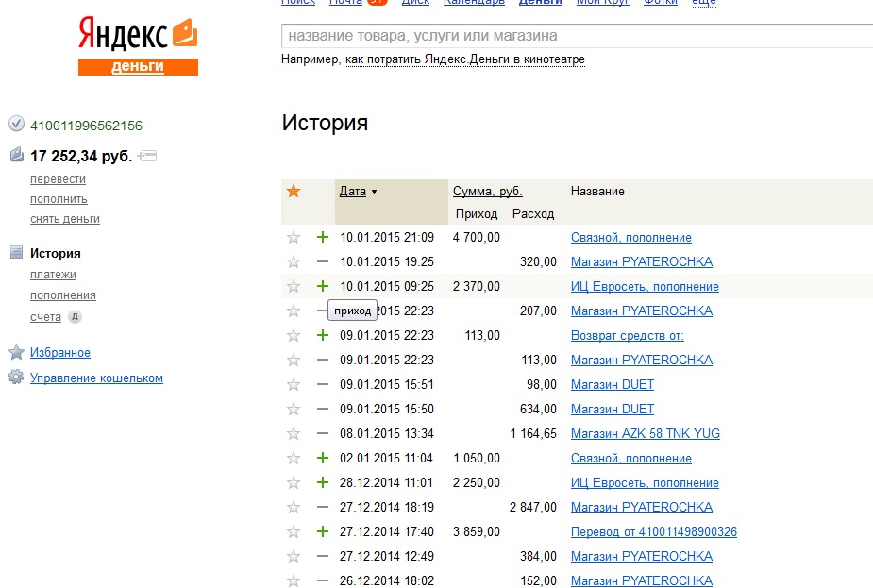The width and height of the screenshot is (873, 588).
Task: Star the Связной 4 700,00 transaction
Action: [294, 237]
